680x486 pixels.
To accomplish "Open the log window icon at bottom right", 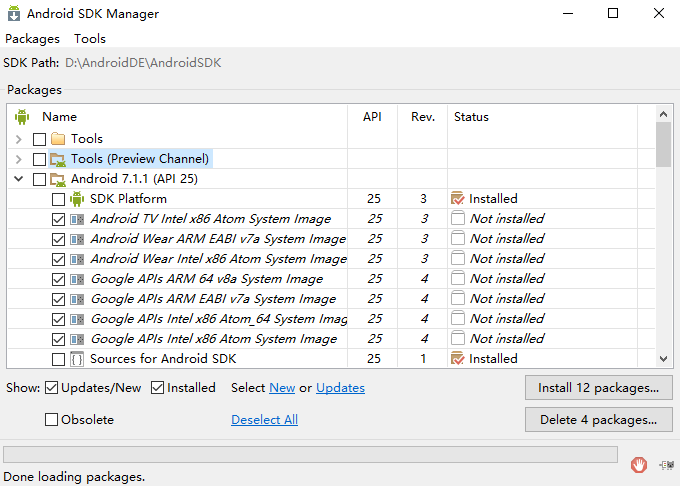I will [667, 465].
